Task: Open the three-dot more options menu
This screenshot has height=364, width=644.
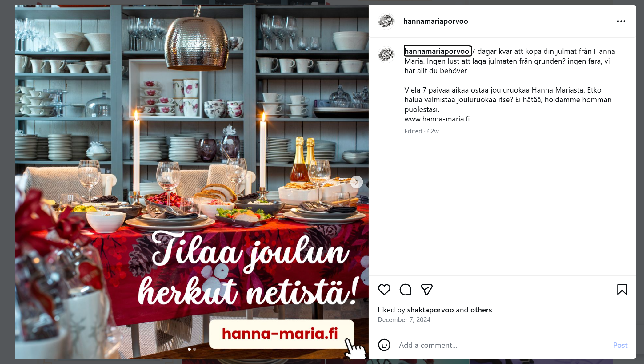Action: coord(621,21)
